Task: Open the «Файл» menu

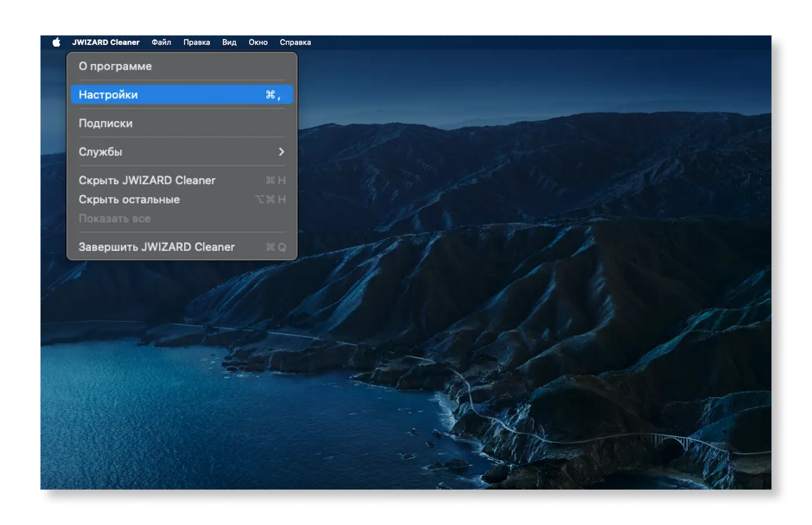Action: 162,42
